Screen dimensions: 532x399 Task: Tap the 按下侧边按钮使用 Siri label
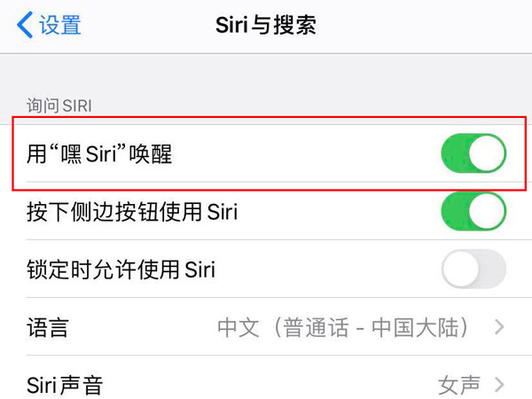131,212
